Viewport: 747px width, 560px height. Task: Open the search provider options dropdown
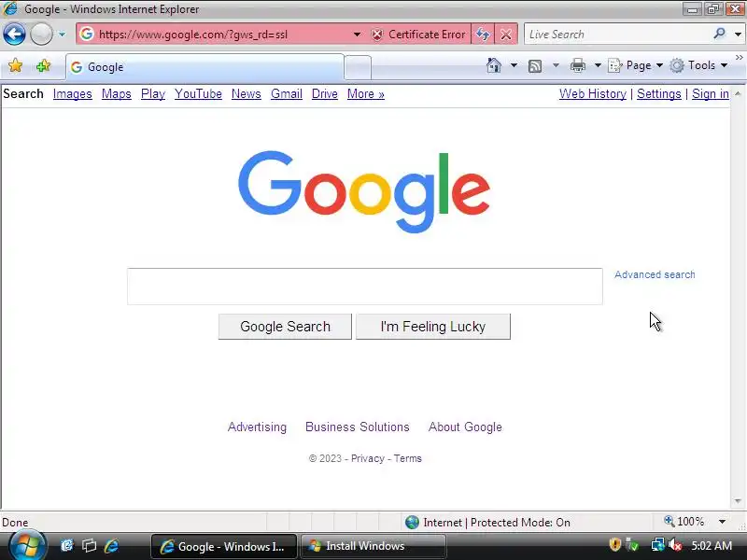pos(738,35)
